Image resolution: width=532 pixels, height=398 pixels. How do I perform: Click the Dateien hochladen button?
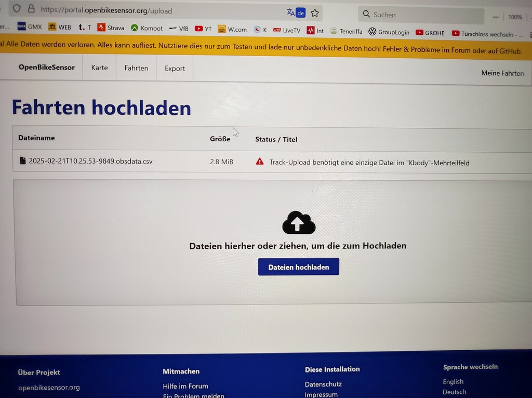pos(298,267)
